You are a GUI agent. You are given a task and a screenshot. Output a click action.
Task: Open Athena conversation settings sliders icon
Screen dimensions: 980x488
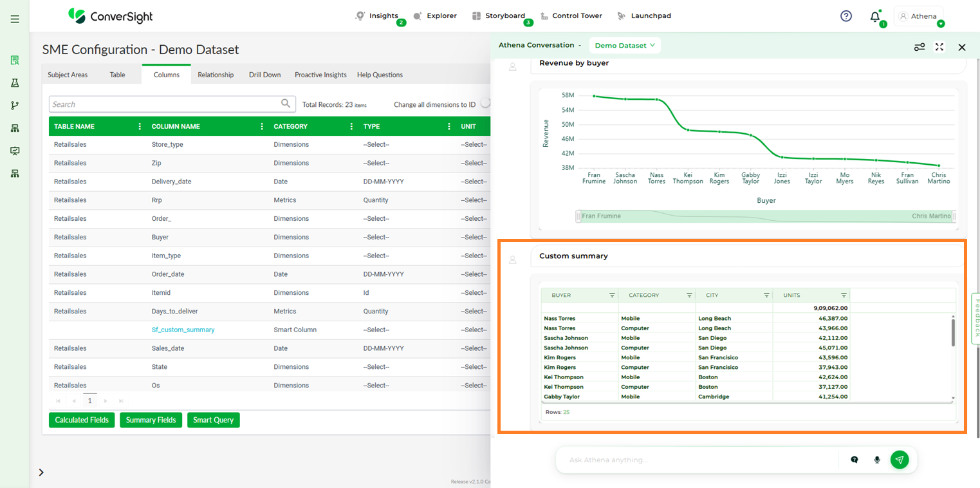(x=920, y=47)
